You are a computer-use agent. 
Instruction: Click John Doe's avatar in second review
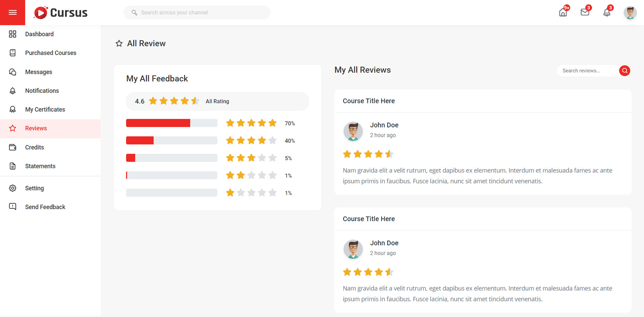[x=353, y=249]
